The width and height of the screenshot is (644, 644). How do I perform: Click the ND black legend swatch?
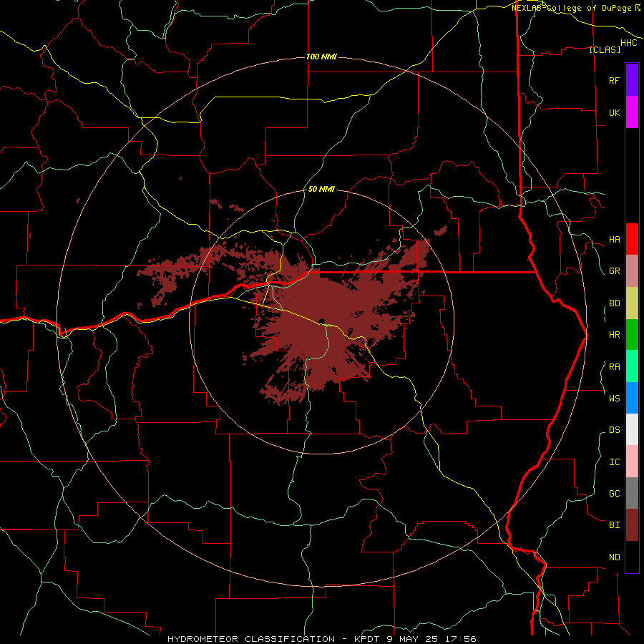point(632,557)
